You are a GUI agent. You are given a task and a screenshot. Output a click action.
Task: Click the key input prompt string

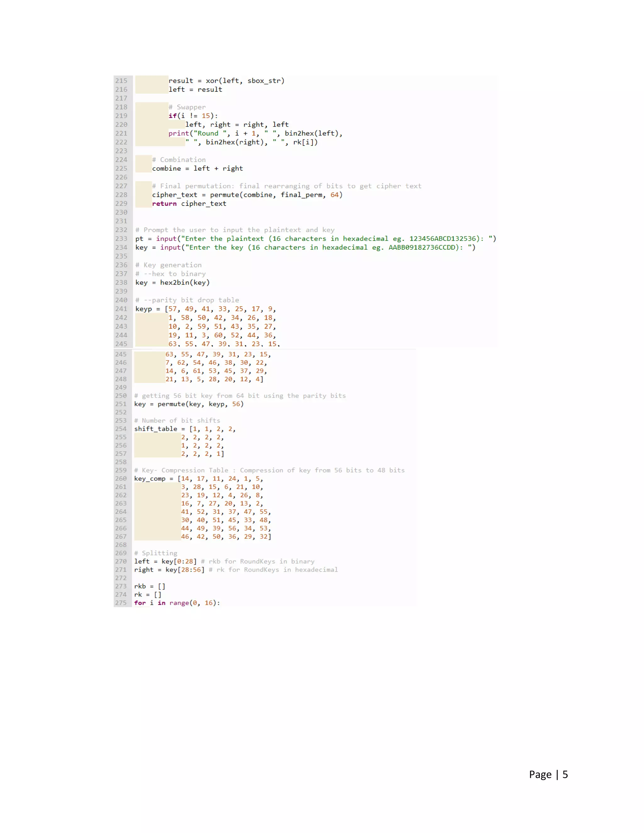(x=330, y=247)
